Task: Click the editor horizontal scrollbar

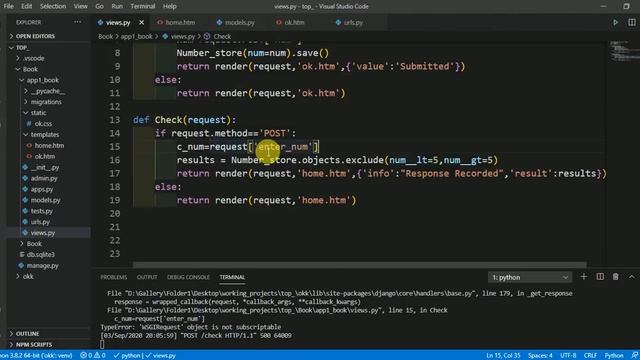Action: point(360,264)
